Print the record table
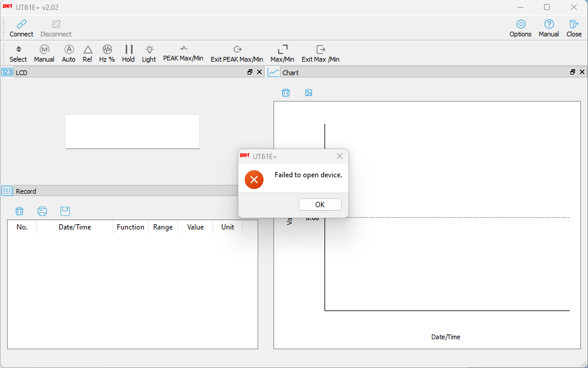 click(x=42, y=211)
